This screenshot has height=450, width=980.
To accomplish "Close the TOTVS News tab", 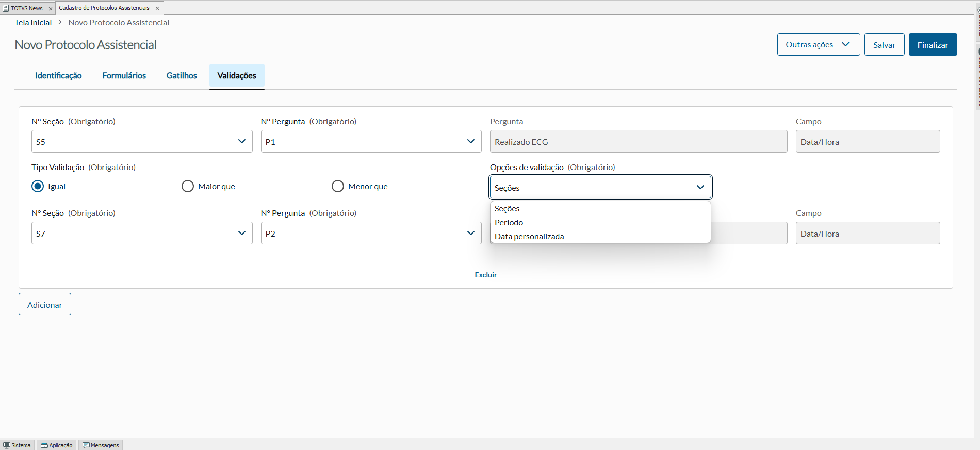I will 51,9.
